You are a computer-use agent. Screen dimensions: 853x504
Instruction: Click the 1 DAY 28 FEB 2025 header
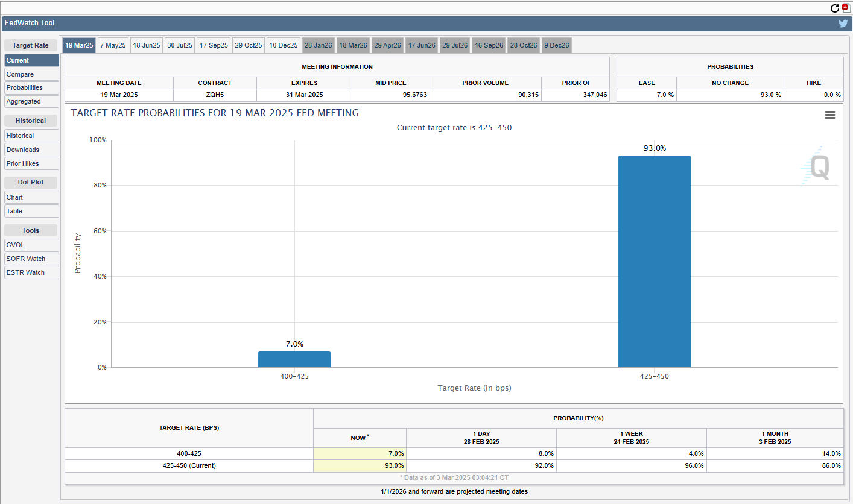click(x=481, y=438)
